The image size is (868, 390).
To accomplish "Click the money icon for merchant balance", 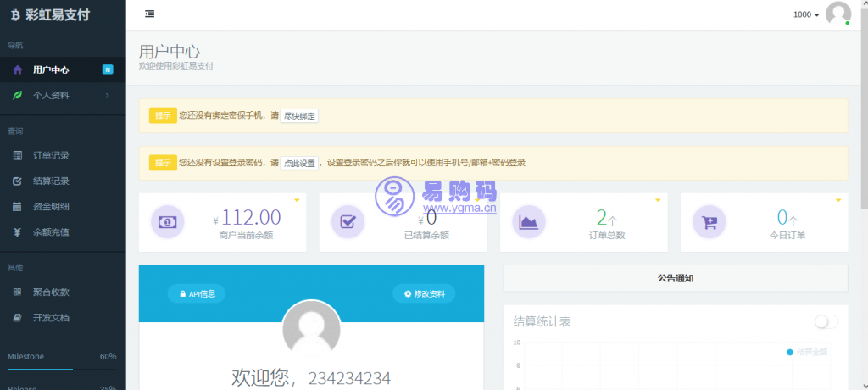I will tap(167, 222).
